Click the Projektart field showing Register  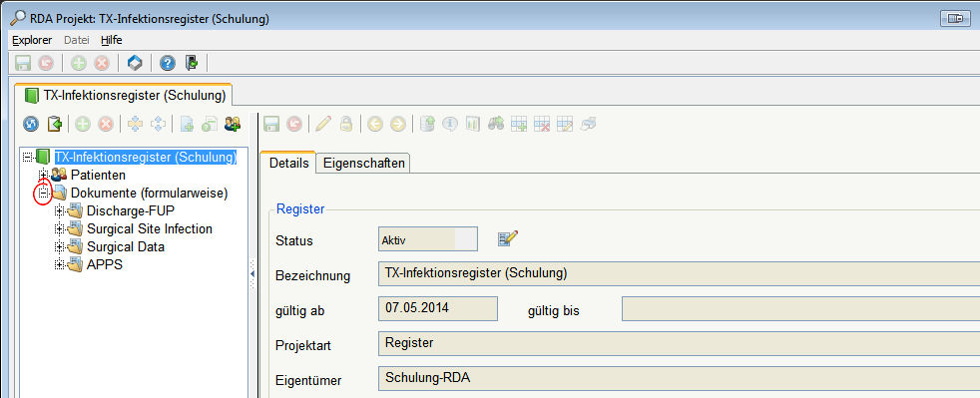(679, 344)
